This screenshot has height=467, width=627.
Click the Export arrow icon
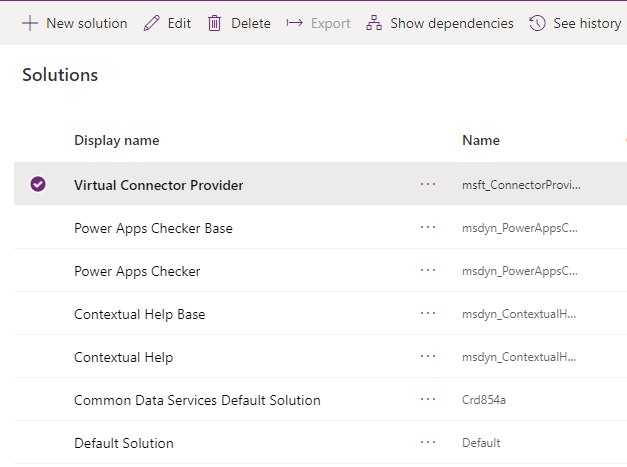(294, 23)
